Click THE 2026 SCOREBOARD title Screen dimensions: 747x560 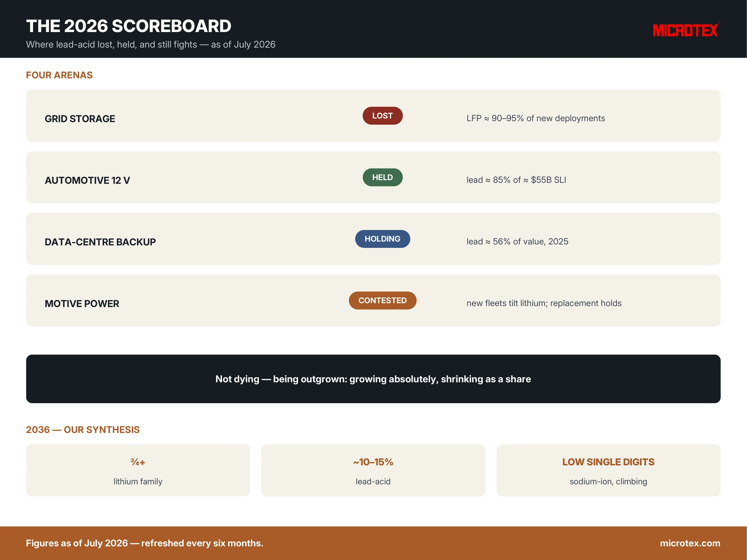[x=128, y=26]
